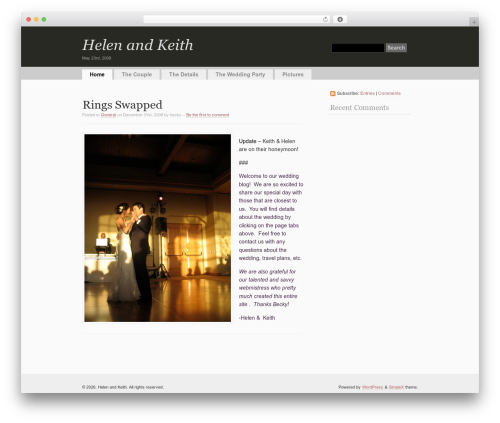500x423 pixels.
Task: Open The Details tab
Action: coord(183,74)
